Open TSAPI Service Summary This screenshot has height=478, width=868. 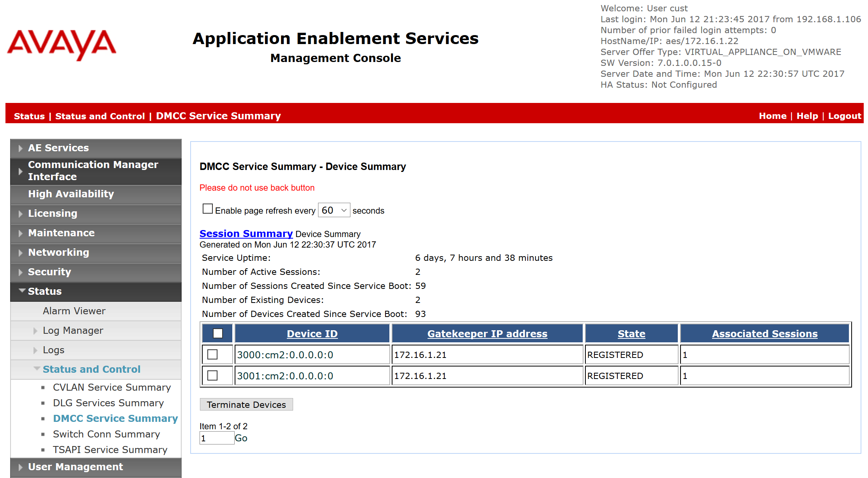pos(110,450)
